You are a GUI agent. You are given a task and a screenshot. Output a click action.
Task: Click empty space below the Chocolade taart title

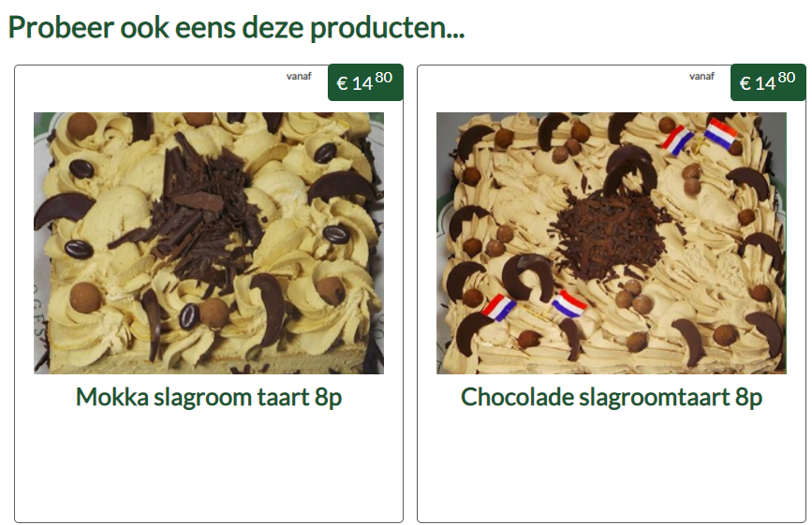[612, 465]
